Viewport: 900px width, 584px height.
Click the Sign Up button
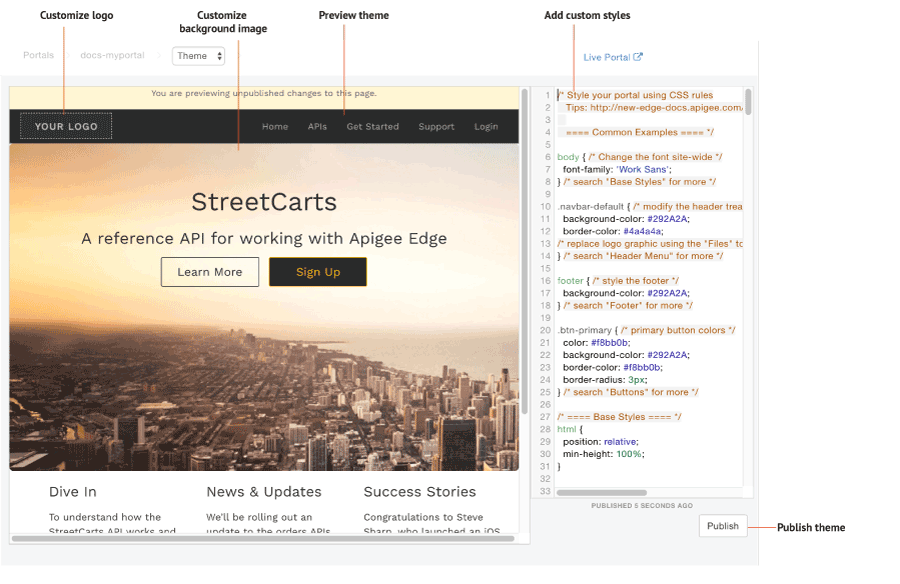[317, 271]
